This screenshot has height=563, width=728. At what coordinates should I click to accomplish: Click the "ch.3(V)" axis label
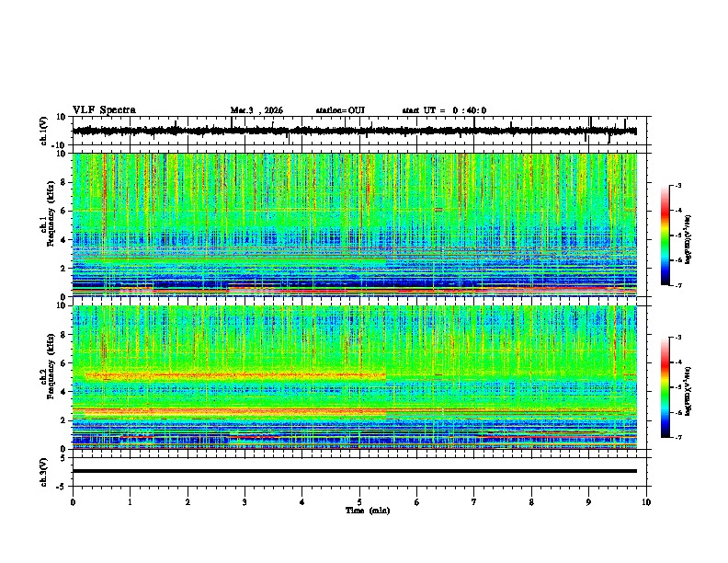pyautogui.click(x=44, y=472)
